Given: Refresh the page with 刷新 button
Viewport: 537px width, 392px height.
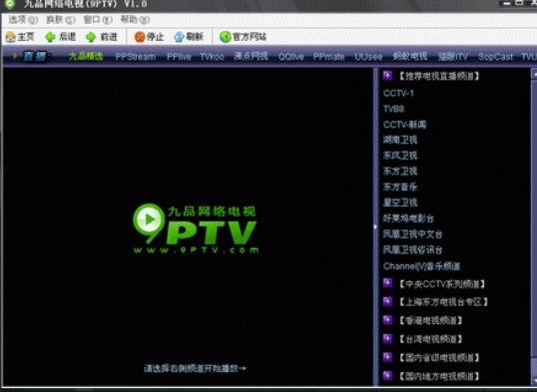Looking at the screenshot, I should [189, 37].
